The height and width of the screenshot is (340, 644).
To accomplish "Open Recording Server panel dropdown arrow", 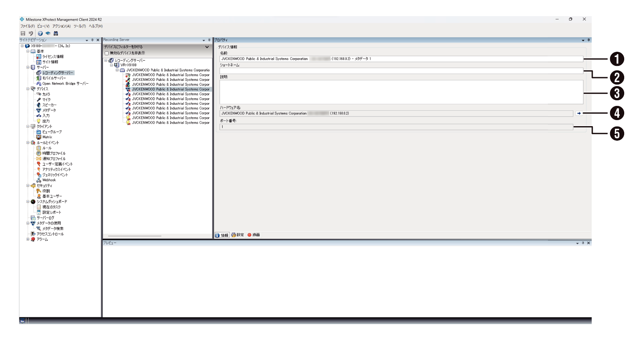I will pos(204,40).
